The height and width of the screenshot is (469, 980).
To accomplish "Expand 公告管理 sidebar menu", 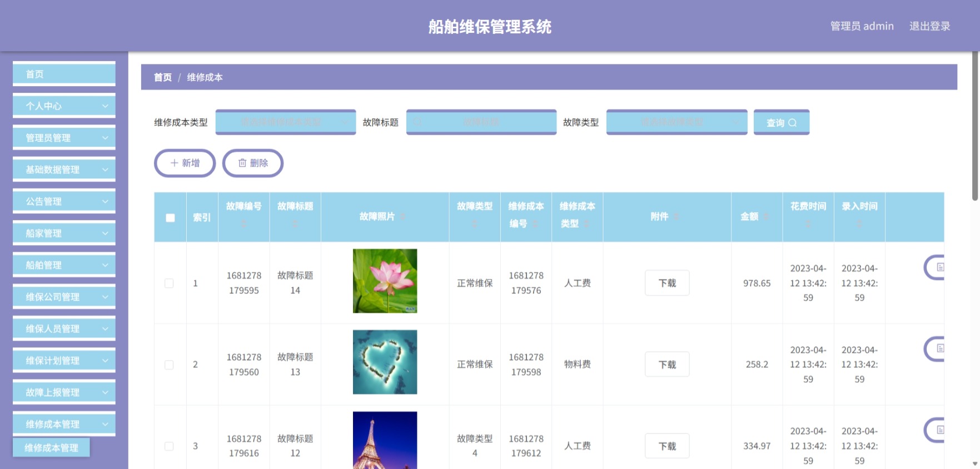I will [x=64, y=201].
